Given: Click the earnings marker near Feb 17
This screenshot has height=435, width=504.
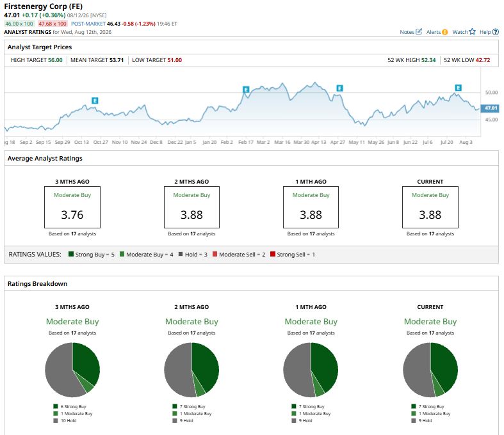Looking at the screenshot, I should [x=246, y=90].
